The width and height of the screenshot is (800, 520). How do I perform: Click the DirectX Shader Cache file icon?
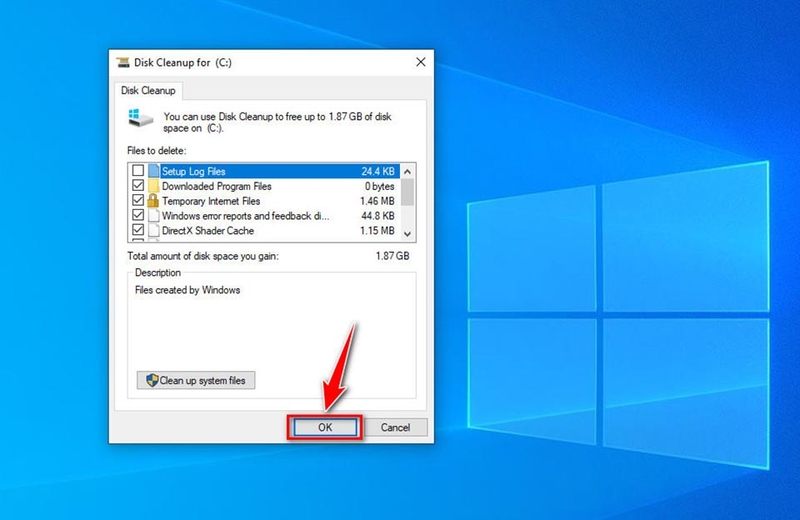[154, 230]
